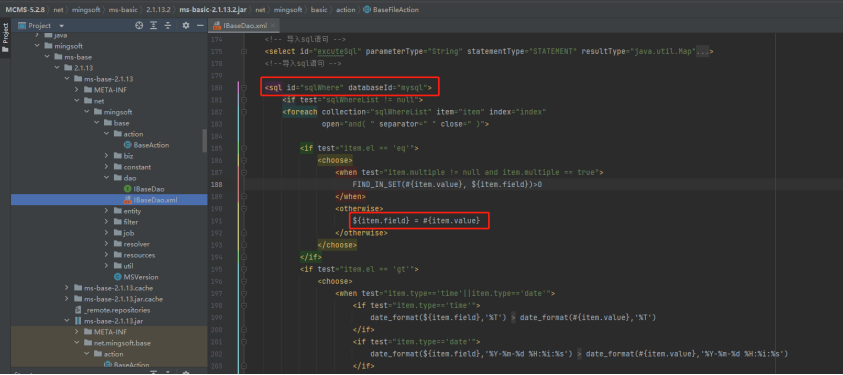
Task: Click the FIND_IN_SET expression on line 188
Action: click(x=447, y=184)
